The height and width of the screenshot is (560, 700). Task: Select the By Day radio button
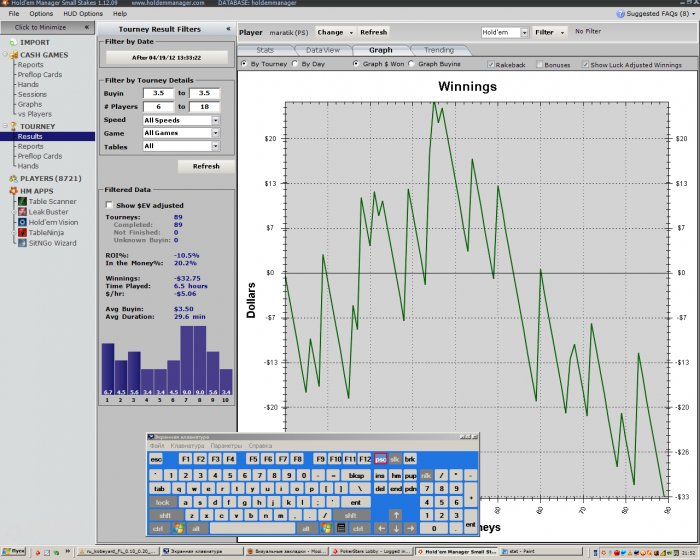300,64
